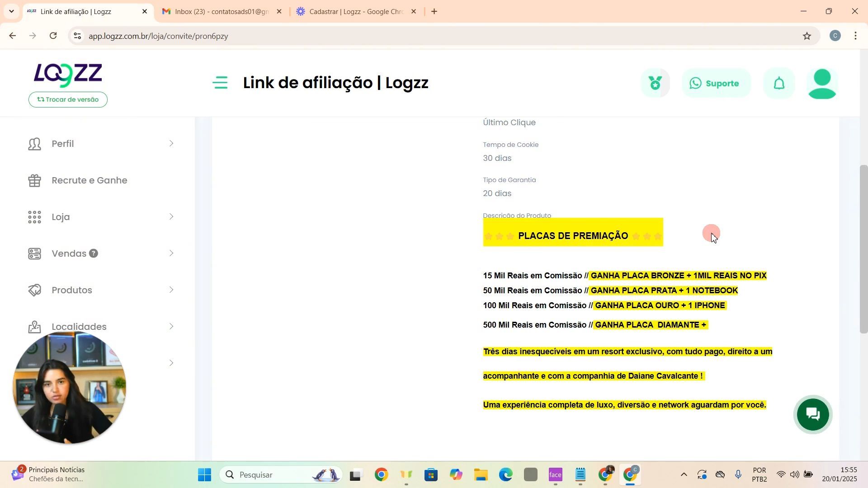Image resolution: width=868 pixels, height=488 pixels.
Task: Click the webcam video overlay thumbnail
Action: [69, 387]
